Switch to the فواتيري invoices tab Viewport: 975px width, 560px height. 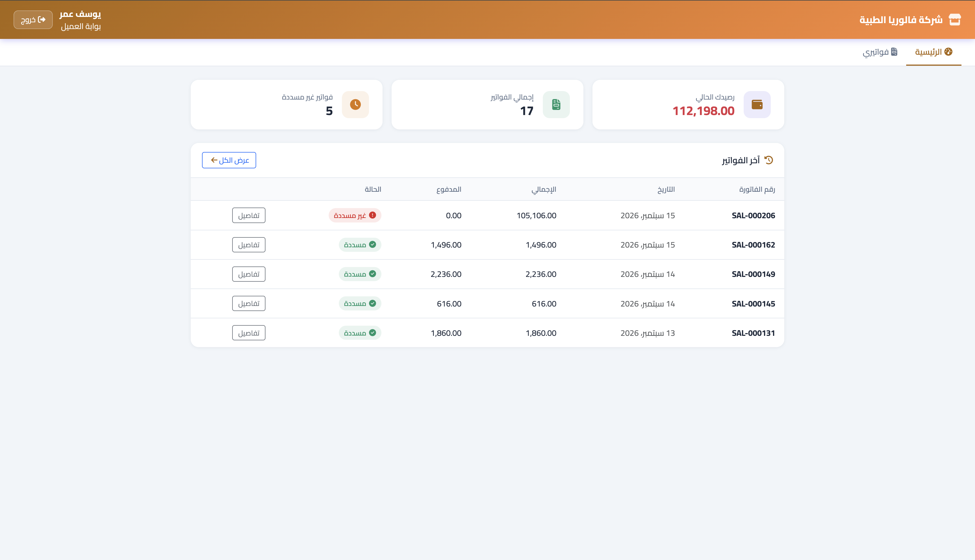point(880,52)
